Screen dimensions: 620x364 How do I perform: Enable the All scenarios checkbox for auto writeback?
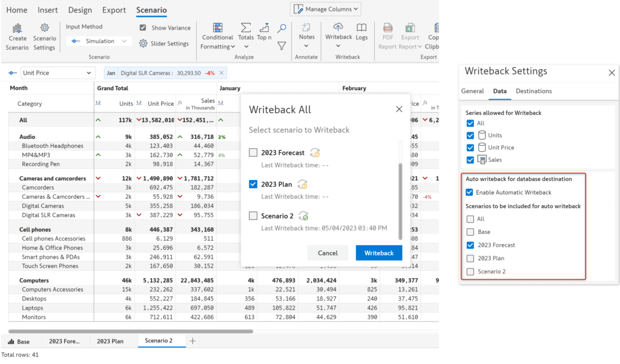coord(470,219)
